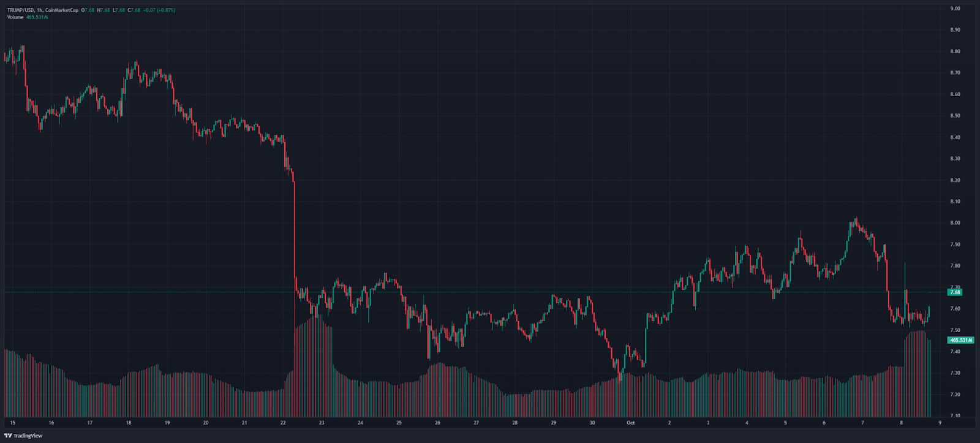The width and height of the screenshot is (980, 443).
Task: Click the 8.50 level on price scale
Action: 955,116
